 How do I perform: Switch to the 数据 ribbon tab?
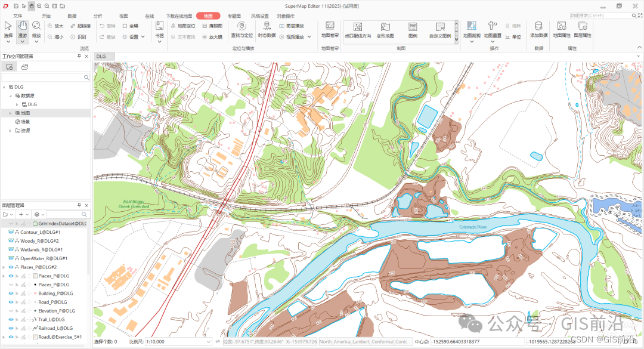point(72,16)
